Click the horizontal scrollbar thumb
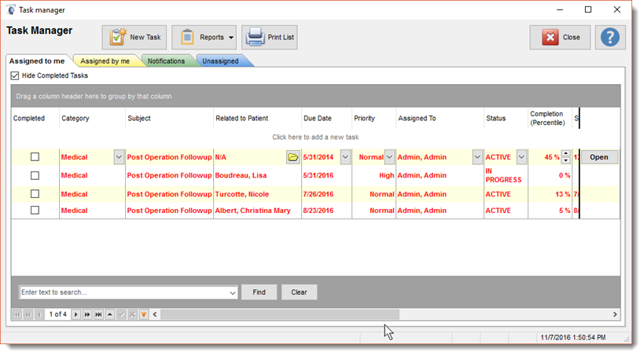This screenshot has width=644, height=356. [279, 314]
